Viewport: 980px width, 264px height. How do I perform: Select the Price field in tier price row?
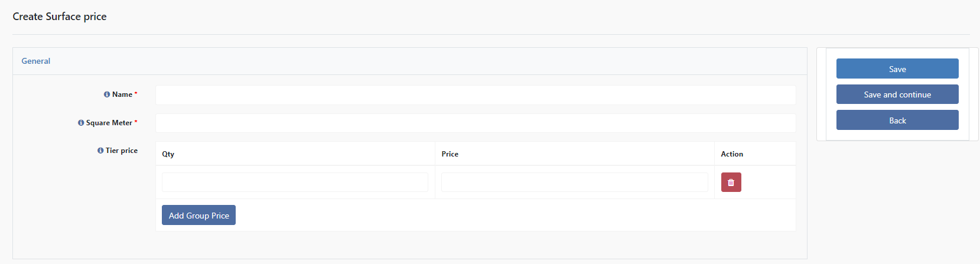574,182
